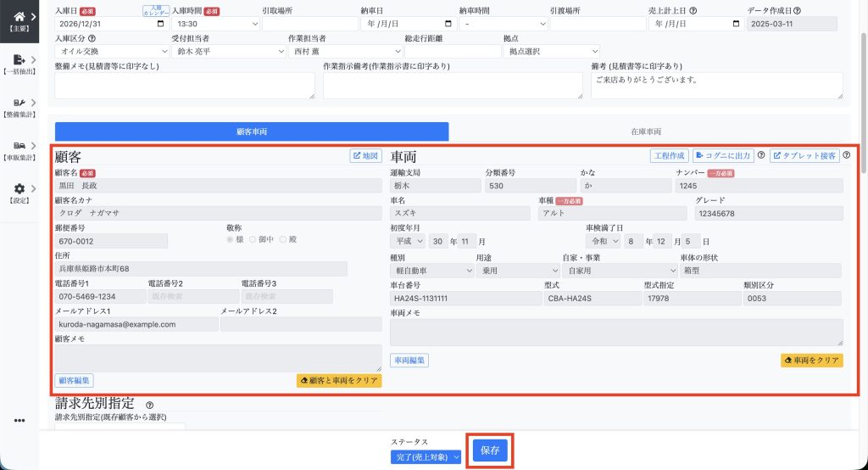Select the 顧客車両 tab
Image resolution: width=868 pixels, height=470 pixels.
(x=251, y=132)
